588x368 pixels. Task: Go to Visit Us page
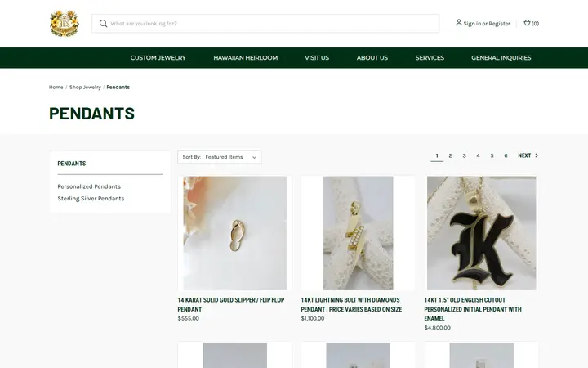317,58
